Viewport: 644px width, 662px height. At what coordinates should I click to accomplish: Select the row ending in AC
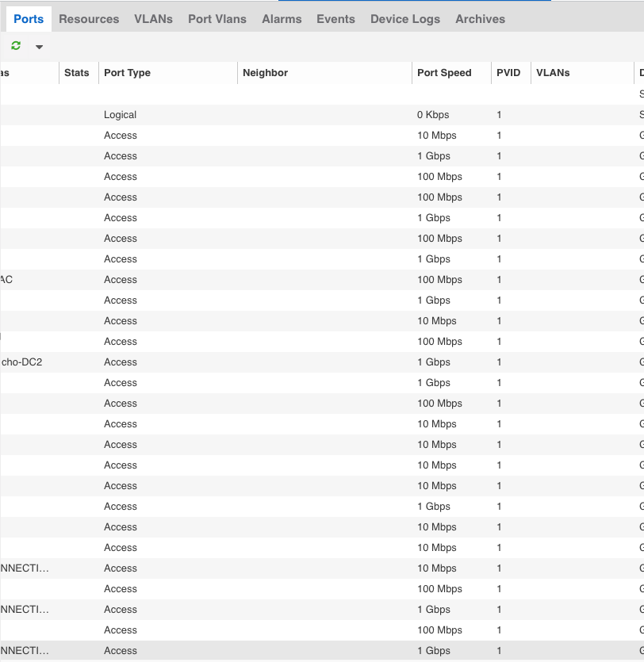pos(7,280)
